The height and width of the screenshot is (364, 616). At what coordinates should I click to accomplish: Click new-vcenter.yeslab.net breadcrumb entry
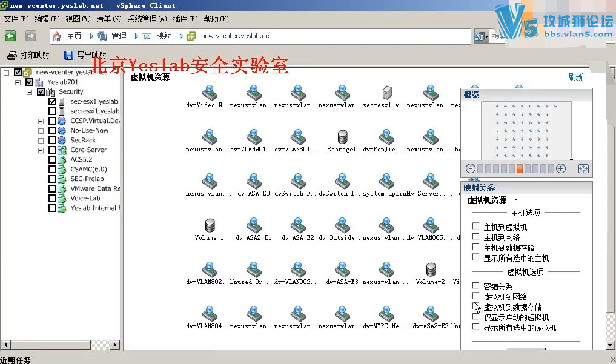coord(236,36)
